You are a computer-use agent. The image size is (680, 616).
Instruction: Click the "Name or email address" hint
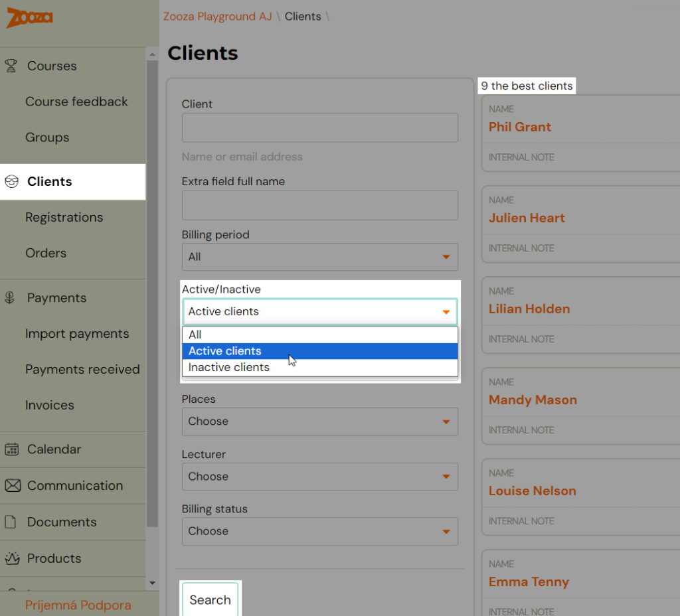coord(242,157)
